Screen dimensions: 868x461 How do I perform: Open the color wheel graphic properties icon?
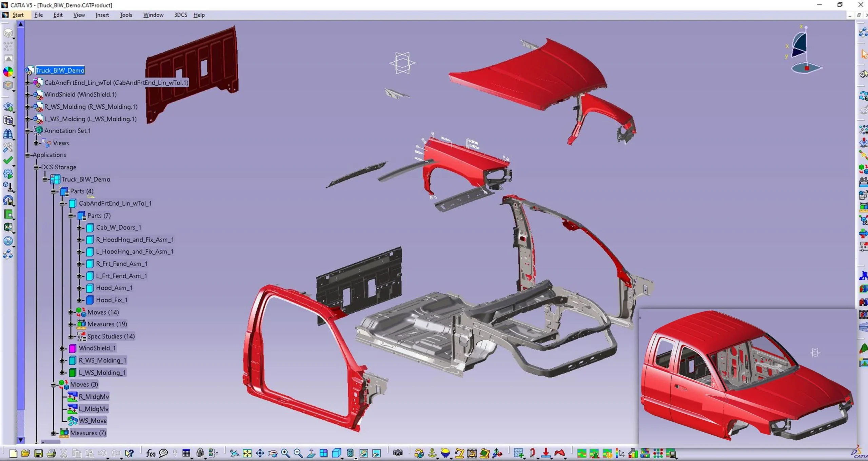pos(8,72)
